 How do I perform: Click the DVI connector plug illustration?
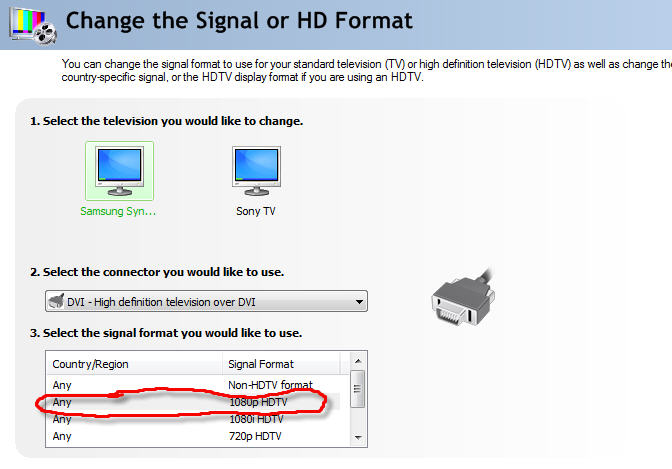(461, 295)
